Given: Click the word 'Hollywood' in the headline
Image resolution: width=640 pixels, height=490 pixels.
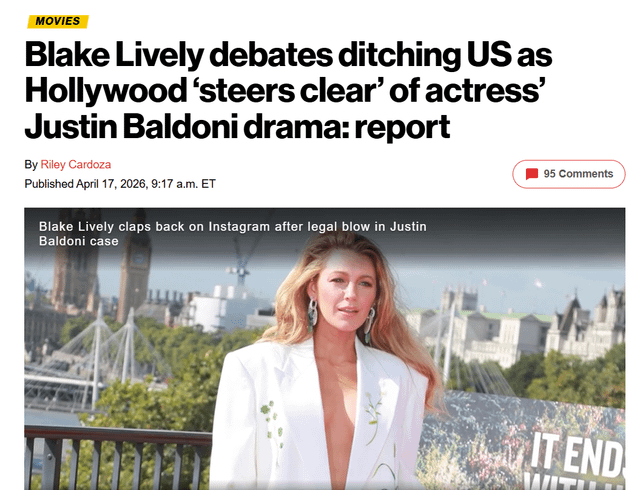Looking at the screenshot, I should pos(106,91).
